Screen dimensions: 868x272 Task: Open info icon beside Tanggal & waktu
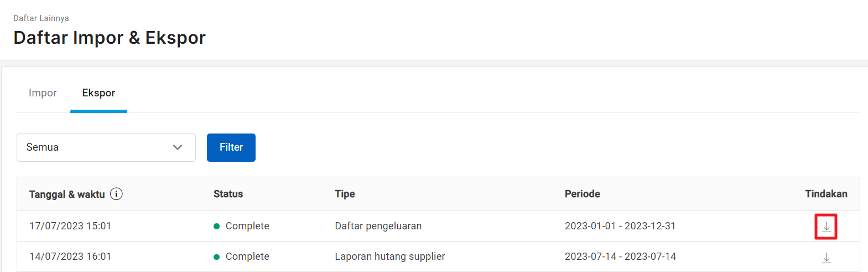(x=116, y=194)
